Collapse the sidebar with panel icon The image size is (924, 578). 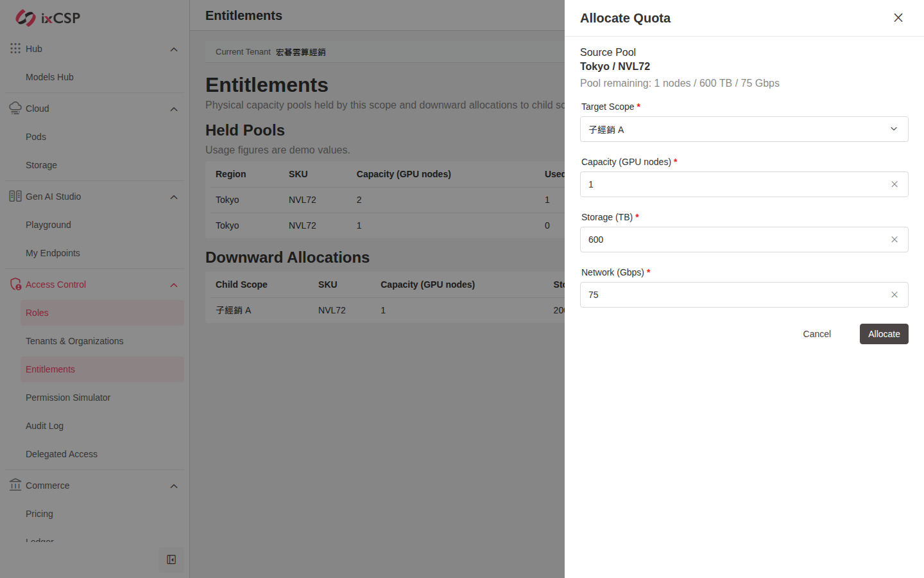(x=171, y=559)
